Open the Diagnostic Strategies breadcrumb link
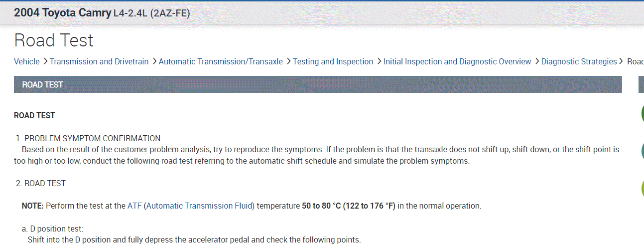 pyautogui.click(x=579, y=61)
